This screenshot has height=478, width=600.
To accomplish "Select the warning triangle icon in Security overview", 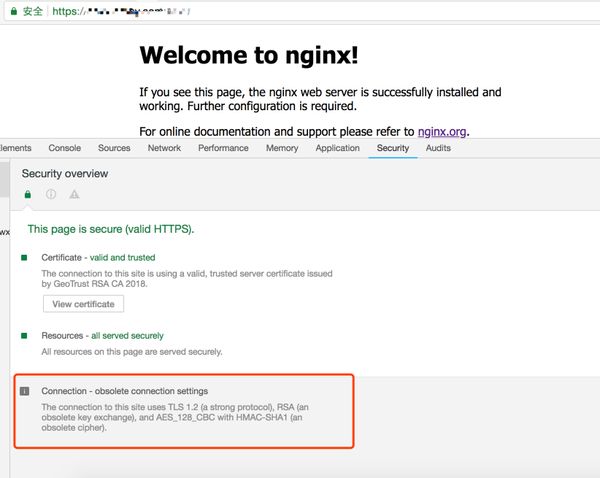I will click(x=74, y=194).
